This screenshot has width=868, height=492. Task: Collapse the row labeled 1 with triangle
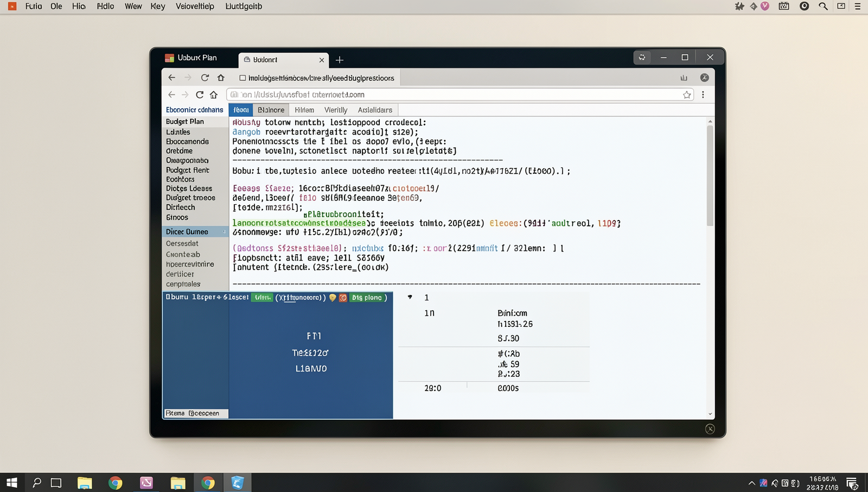click(410, 297)
